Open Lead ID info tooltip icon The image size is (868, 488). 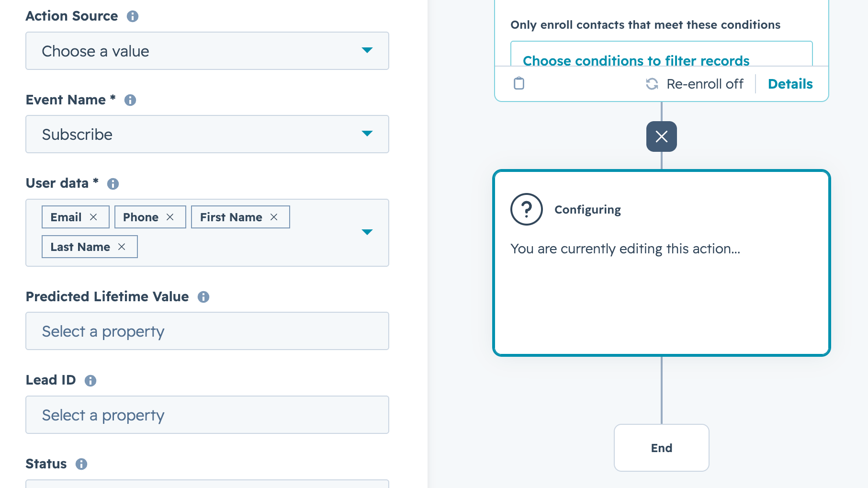(x=90, y=381)
